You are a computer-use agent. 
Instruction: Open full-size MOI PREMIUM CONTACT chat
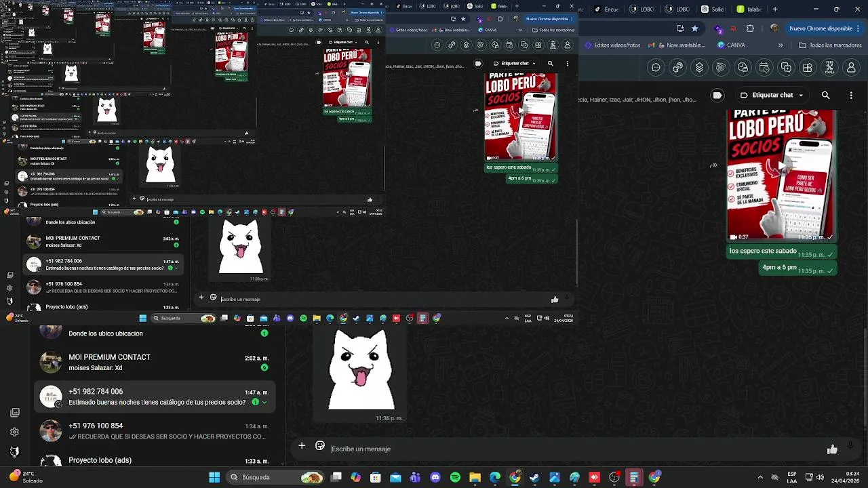pos(155,362)
